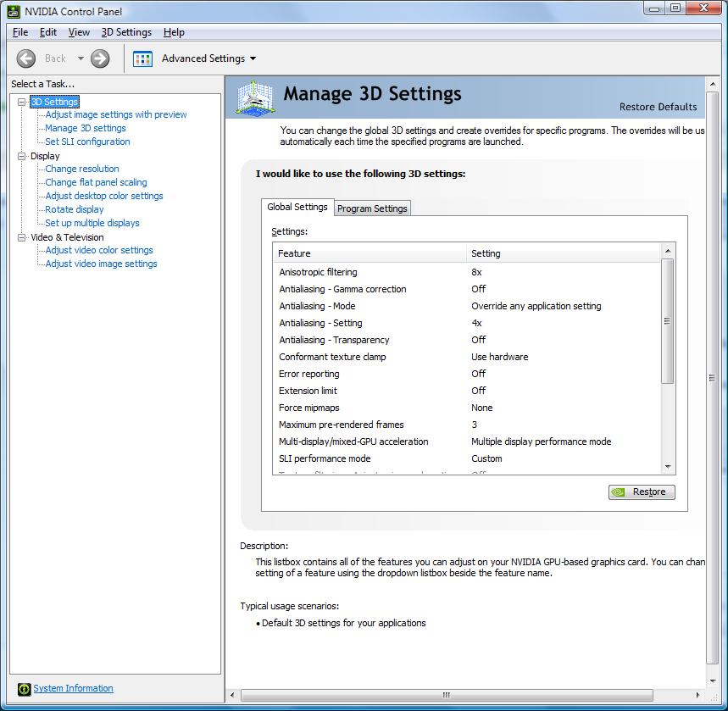This screenshot has height=711, width=728.
Task: Click the horizontal scrollbar right arrow
Action: (697, 695)
